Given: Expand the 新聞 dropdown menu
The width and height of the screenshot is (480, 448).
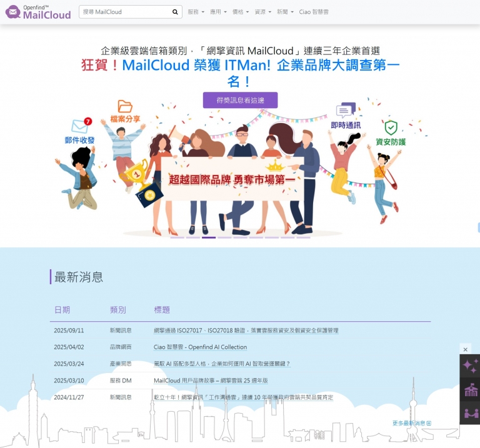Looking at the screenshot, I should click(x=285, y=12).
